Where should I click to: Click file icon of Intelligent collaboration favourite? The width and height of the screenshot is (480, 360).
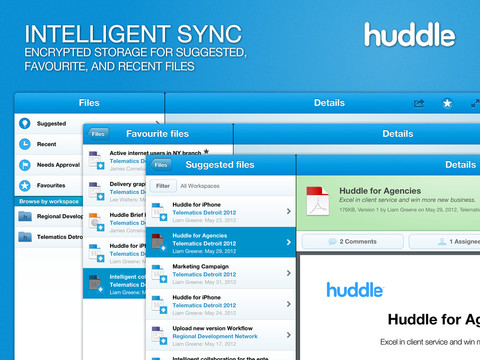[x=96, y=283]
